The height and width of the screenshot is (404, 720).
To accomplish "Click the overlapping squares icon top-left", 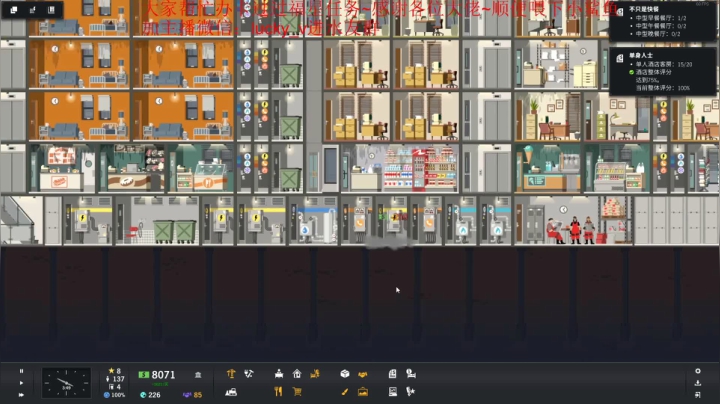I will pos(14,10).
